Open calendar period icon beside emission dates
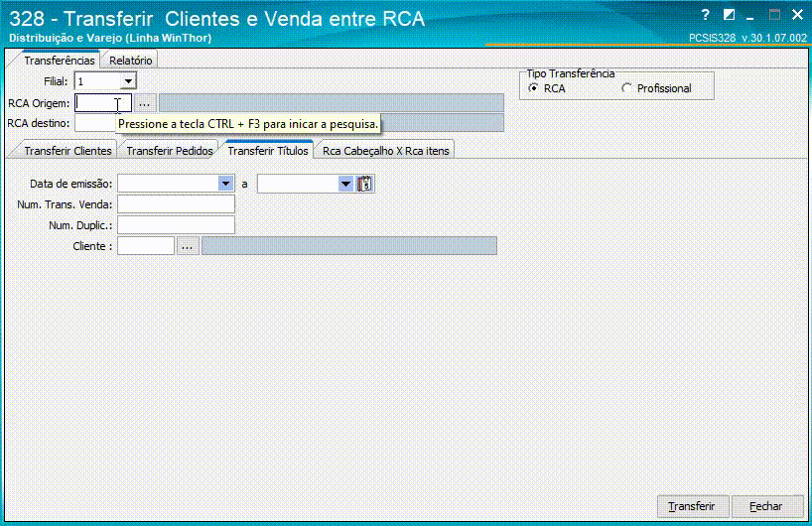Viewport: 812px width, 526px height. tap(365, 184)
